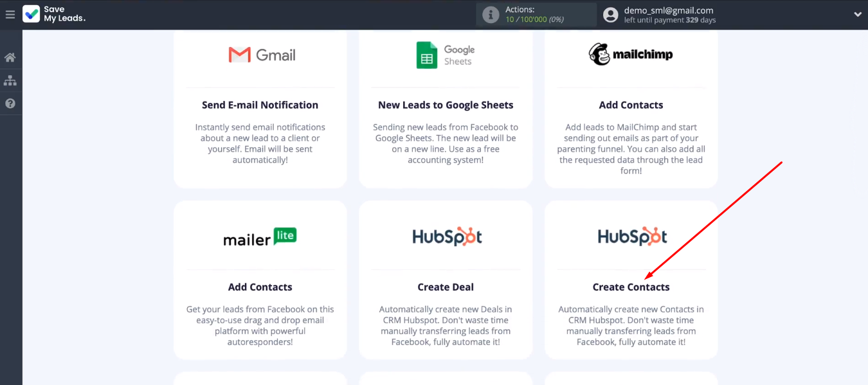Click the Gmail logo
Viewport: 868px width, 385px height.
[262, 55]
